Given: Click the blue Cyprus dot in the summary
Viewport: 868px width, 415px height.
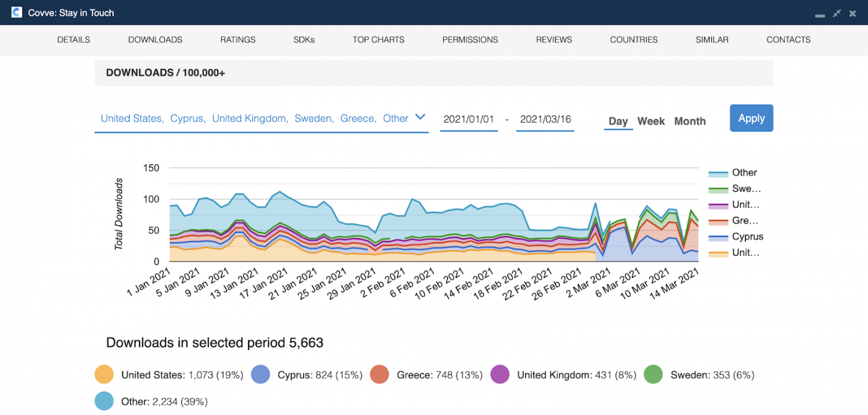Looking at the screenshot, I should (261, 375).
